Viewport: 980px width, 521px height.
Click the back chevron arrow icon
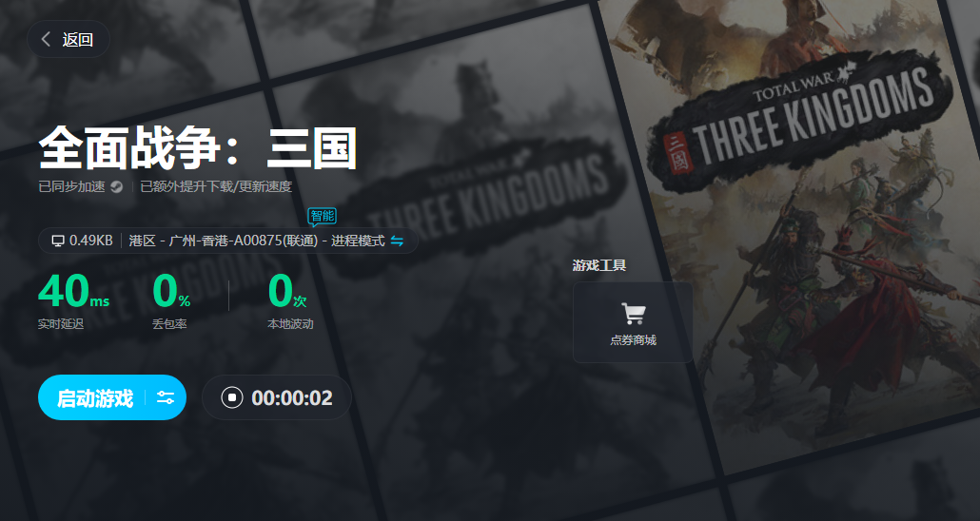(x=46, y=39)
